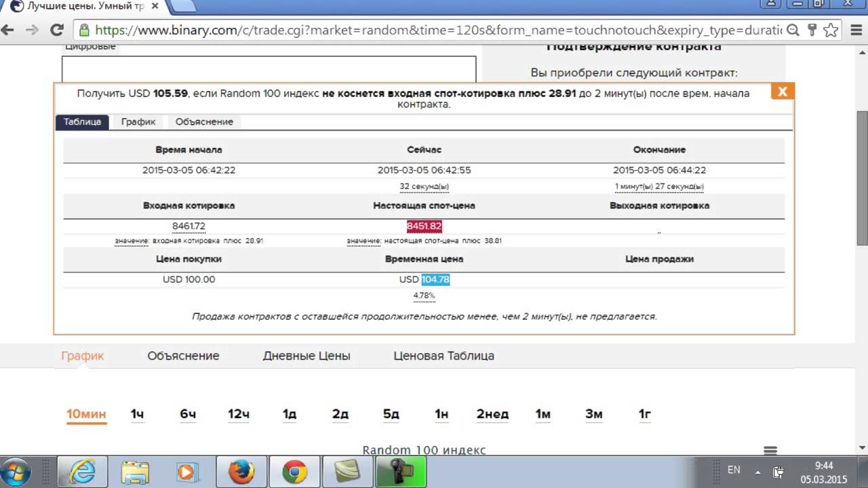
Task: Click the purchase price USD 100.00
Action: [x=189, y=279]
